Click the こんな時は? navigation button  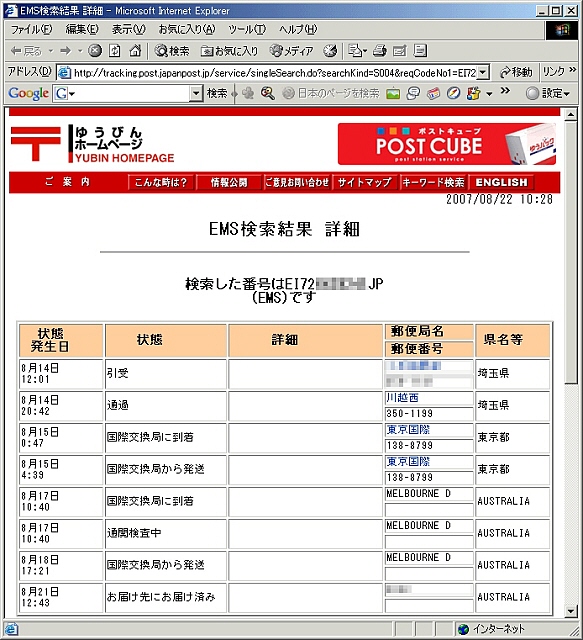(161, 182)
